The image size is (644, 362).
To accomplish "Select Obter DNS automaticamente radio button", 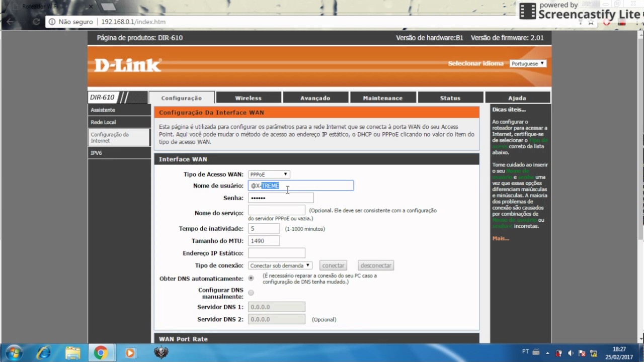I will [251, 278].
